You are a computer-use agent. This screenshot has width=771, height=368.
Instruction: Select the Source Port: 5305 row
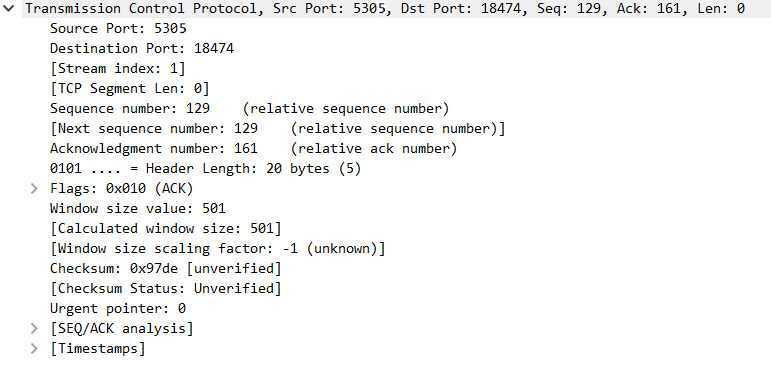tap(118, 29)
